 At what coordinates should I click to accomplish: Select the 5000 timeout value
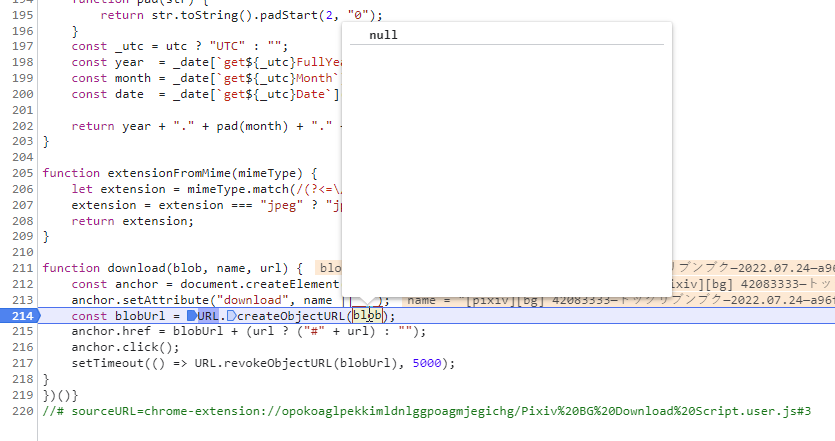coord(427,363)
